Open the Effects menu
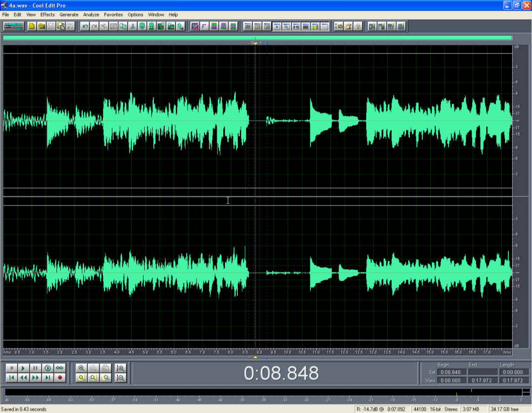This screenshot has height=413, width=532. tap(47, 15)
